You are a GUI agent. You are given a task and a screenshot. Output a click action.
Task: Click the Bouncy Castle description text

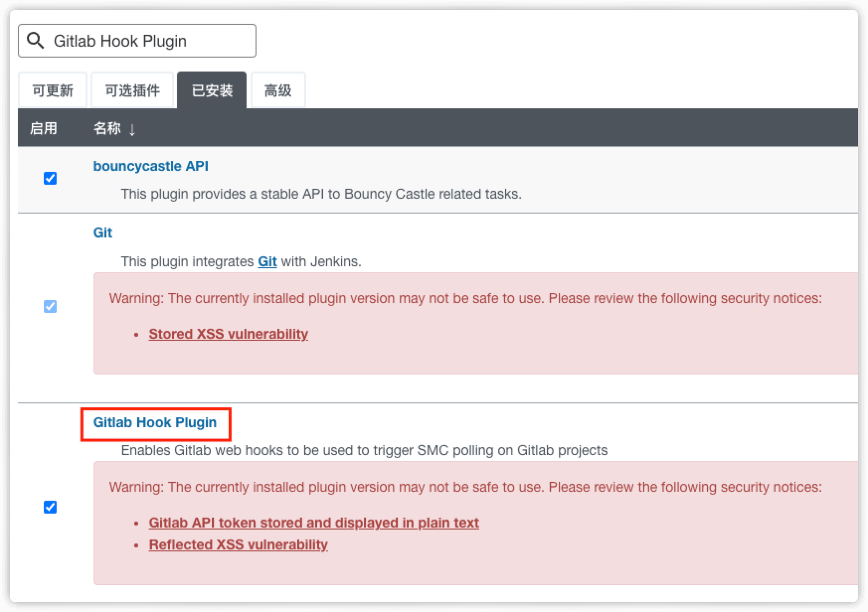point(321,194)
